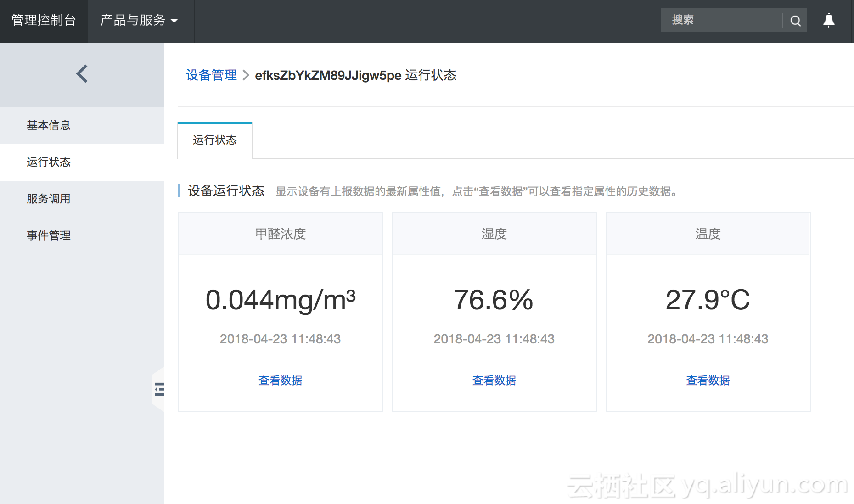Open 事件管理 in the sidebar
This screenshot has width=854, height=504.
(82, 235)
